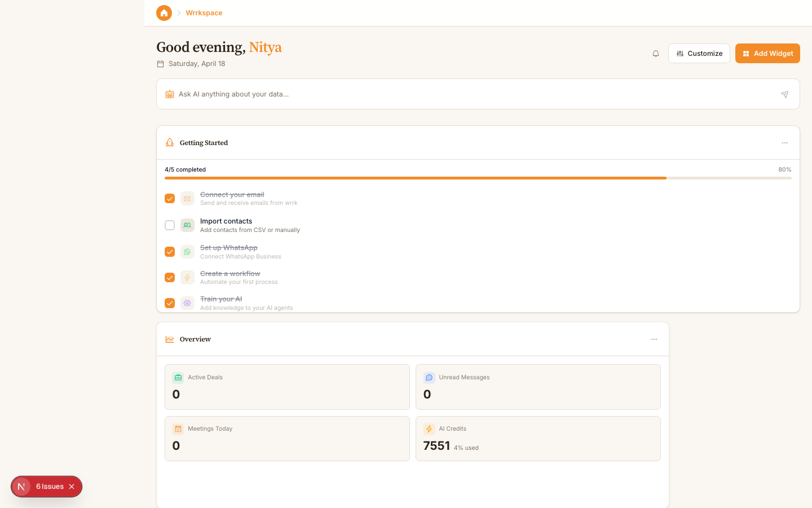
Task: Focus the Ask AI anything input field
Action: point(474,94)
